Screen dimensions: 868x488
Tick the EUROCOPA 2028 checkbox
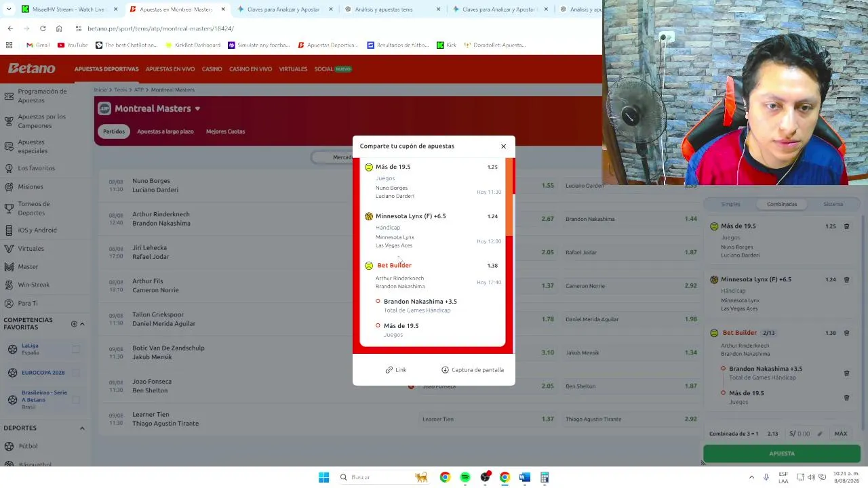point(76,373)
